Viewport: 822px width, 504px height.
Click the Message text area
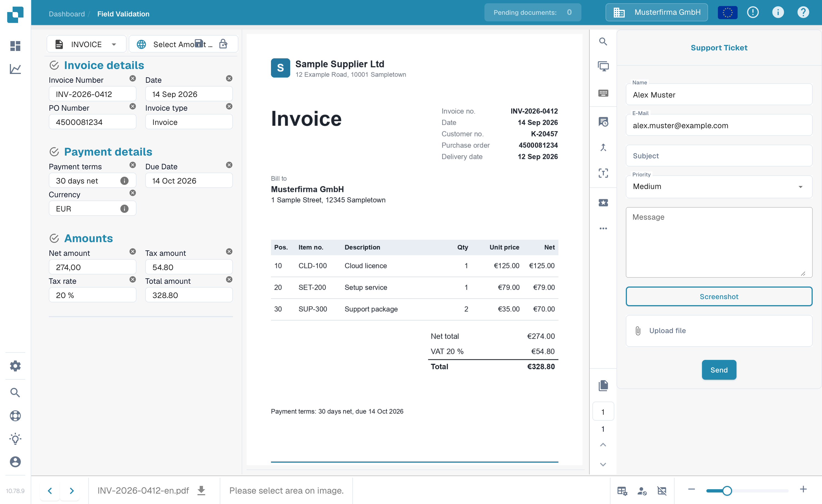pos(719,242)
